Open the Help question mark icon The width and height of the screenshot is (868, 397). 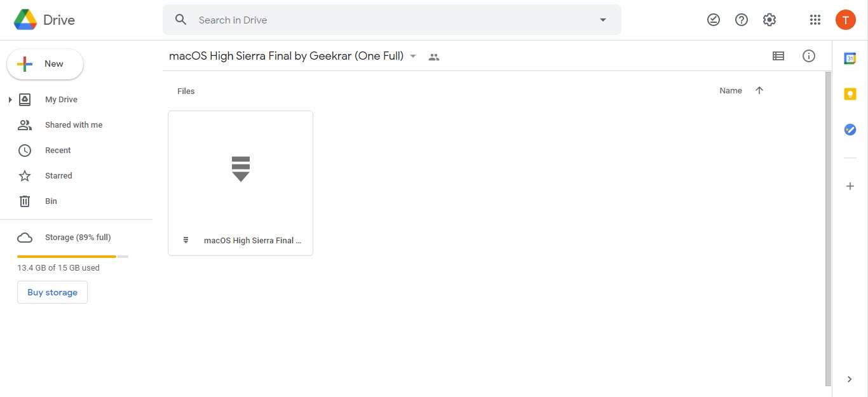(x=742, y=20)
